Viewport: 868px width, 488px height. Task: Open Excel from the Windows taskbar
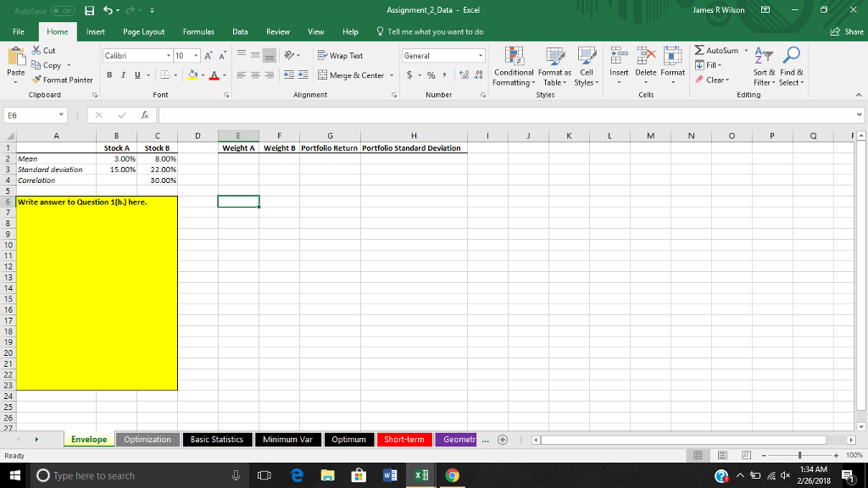(x=420, y=475)
